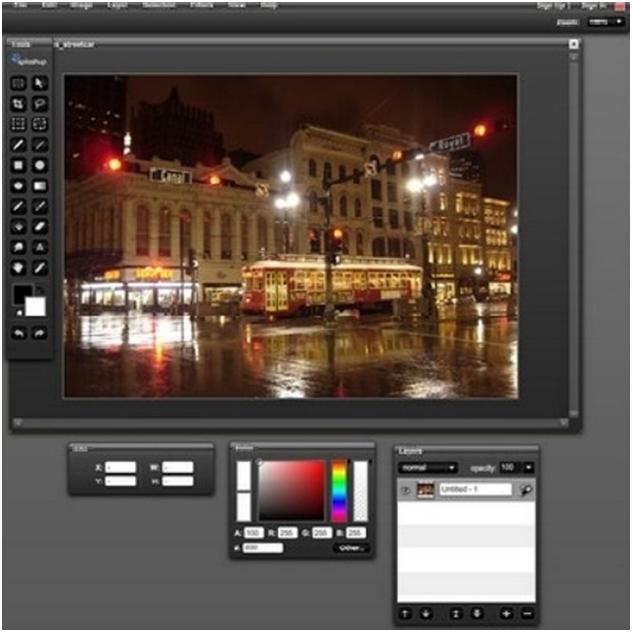This screenshot has height=632, width=632.
Task: Pick the ellipse shape tool
Action: tap(40, 165)
